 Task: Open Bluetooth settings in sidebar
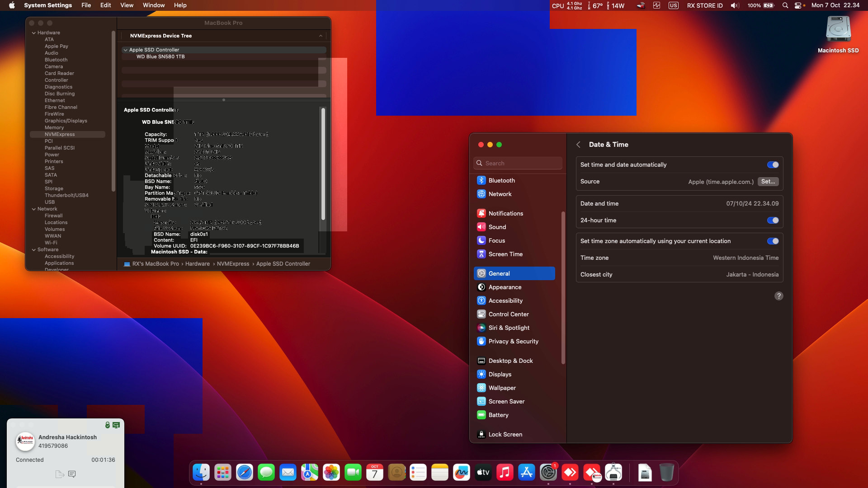click(x=514, y=180)
